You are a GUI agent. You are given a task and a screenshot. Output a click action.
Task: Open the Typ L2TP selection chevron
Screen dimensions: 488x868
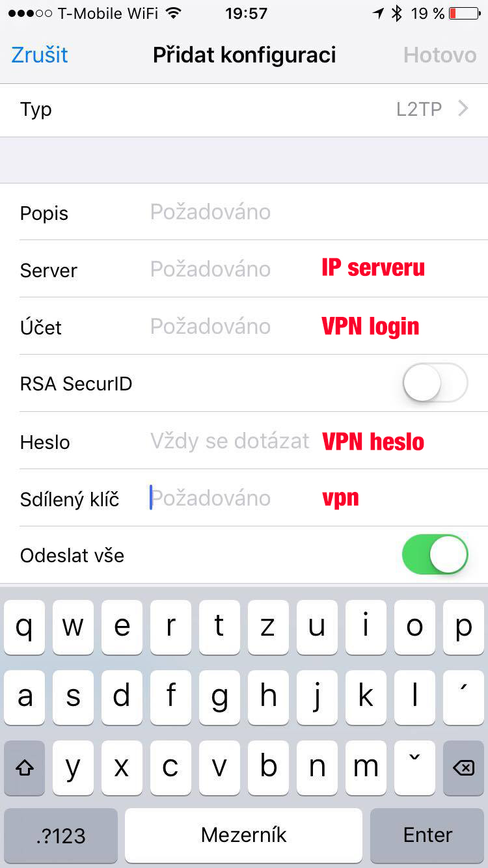(463, 109)
